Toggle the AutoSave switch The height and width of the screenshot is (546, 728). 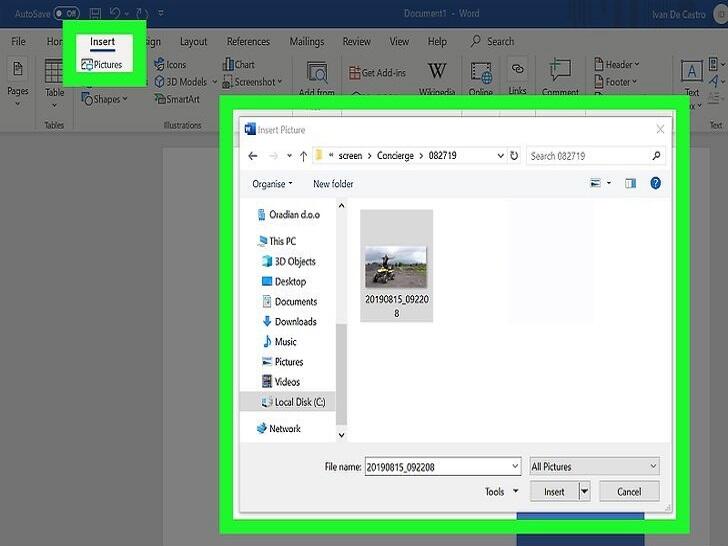[x=67, y=13]
